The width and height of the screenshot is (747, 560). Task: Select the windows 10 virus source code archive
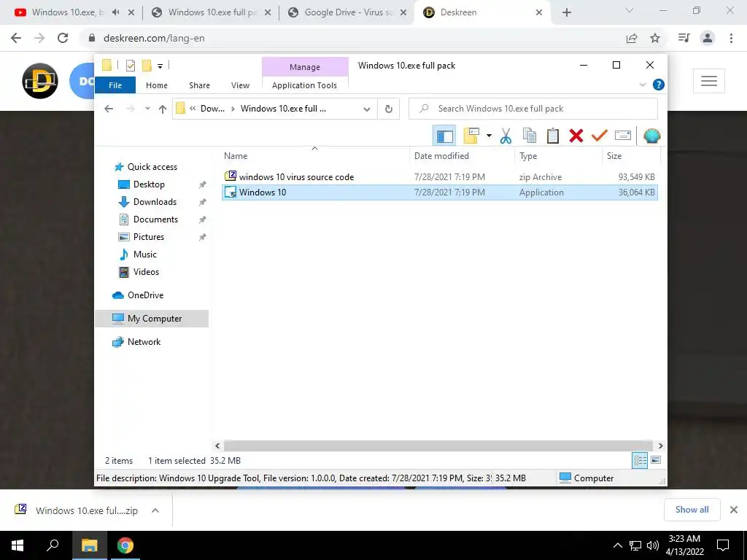click(x=440, y=176)
